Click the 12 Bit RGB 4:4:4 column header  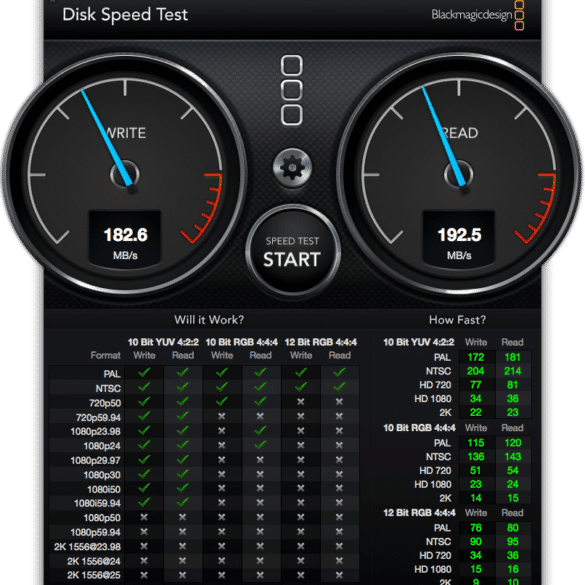[x=321, y=342]
